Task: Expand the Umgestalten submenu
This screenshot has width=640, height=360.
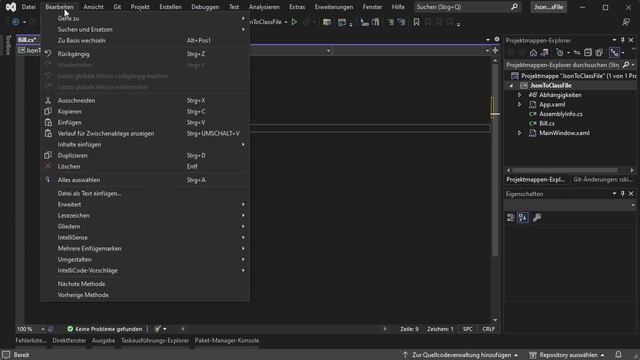Action: [x=145, y=260]
